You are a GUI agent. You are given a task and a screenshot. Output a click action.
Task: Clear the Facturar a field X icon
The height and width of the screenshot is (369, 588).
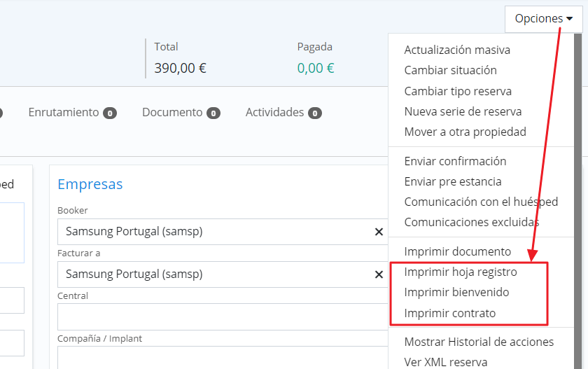coord(379,274)
